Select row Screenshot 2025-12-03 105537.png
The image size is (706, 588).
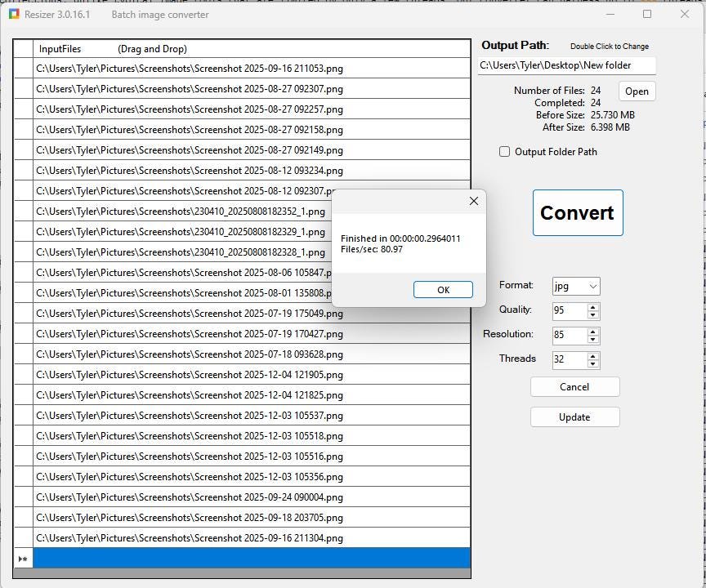pos(252,415)
